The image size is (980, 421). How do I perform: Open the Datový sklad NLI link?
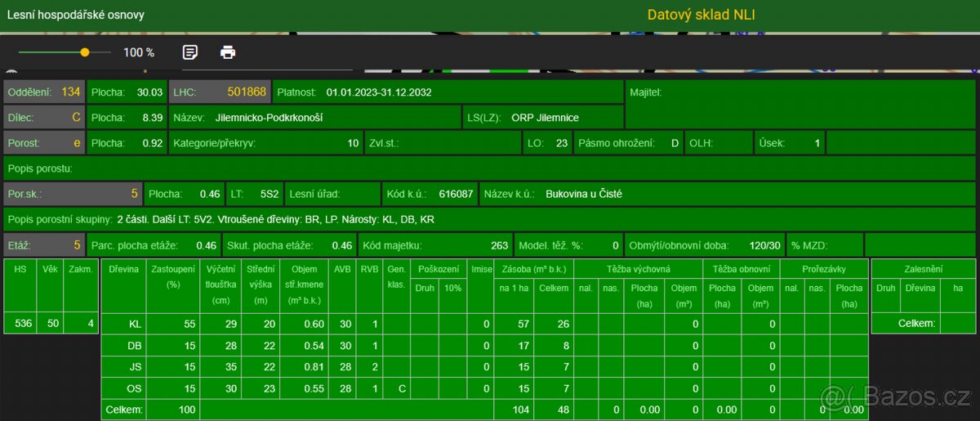point(702,15)
